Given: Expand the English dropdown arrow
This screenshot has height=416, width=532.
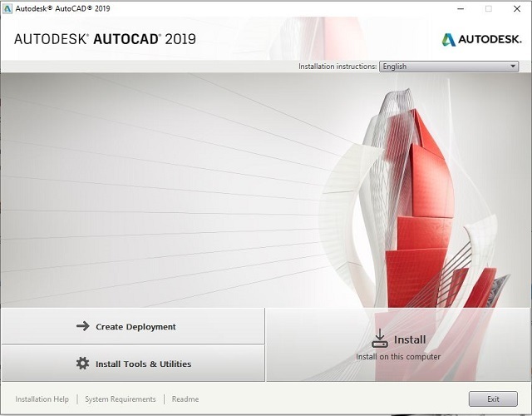Looking at the screenshot, I should 513,67.
